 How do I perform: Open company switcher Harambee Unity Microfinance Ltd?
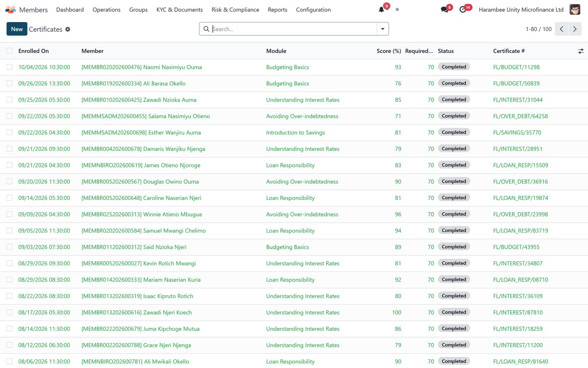coord(521,10)
